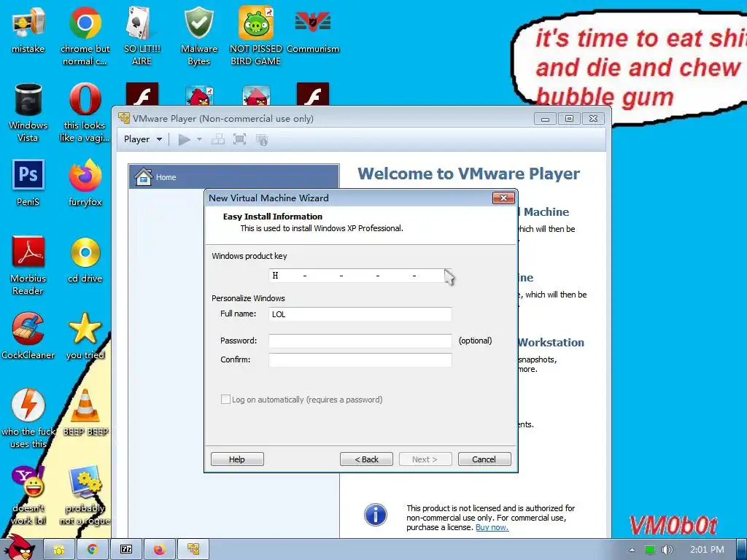Click the VMware full screen toolbar icon
This screenshot has width=747, height=560.
tap(239, 139)
